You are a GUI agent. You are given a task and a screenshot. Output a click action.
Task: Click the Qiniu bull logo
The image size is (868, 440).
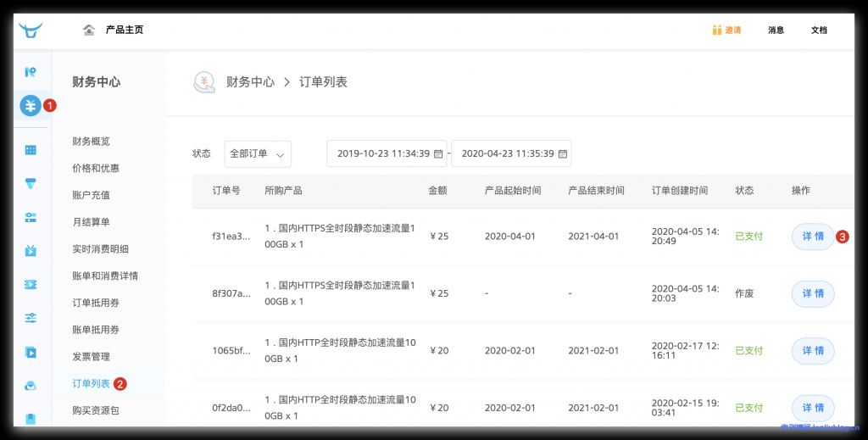(31, 31)
